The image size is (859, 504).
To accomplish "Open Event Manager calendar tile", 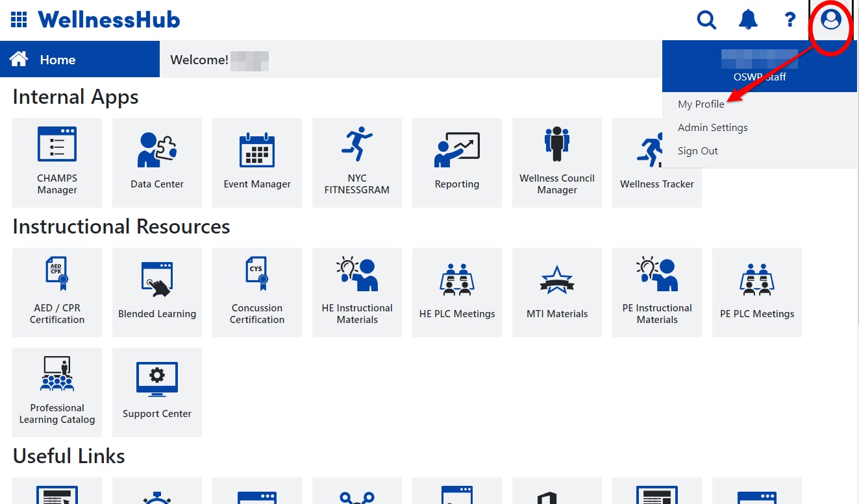I will pyautogui.click(x=257, y=163).
